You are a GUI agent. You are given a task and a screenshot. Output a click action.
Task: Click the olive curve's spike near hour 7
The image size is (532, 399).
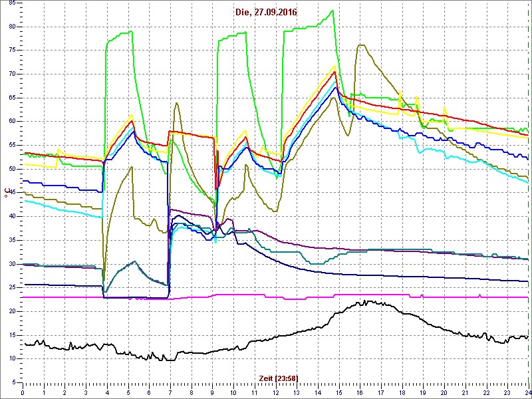coord(176,103)
